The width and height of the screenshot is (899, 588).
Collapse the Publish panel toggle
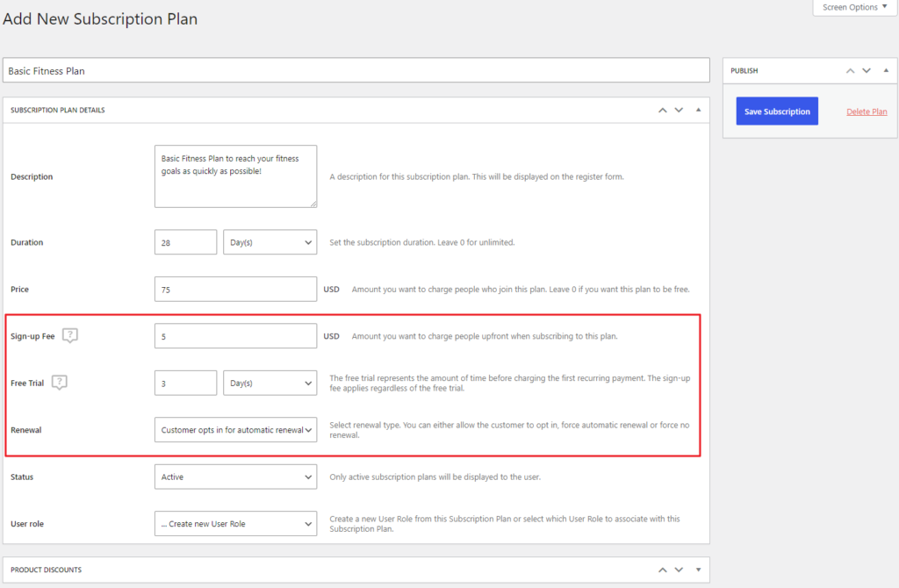click(x=885, y=71)
